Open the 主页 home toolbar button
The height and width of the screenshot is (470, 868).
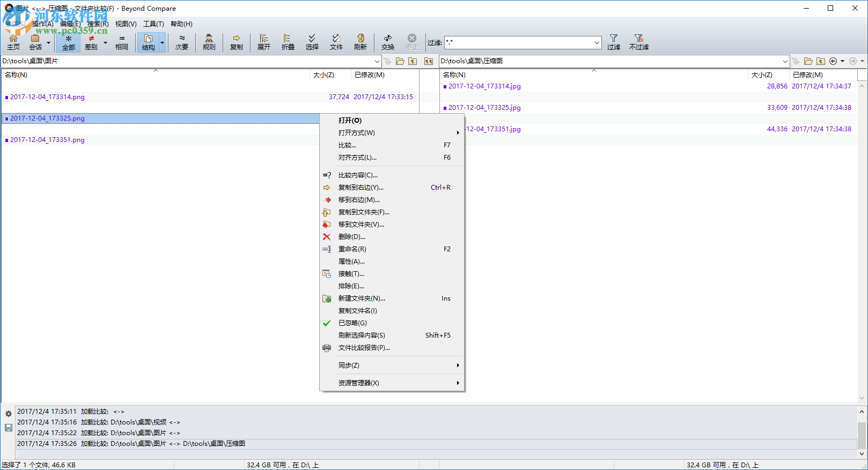13,42
